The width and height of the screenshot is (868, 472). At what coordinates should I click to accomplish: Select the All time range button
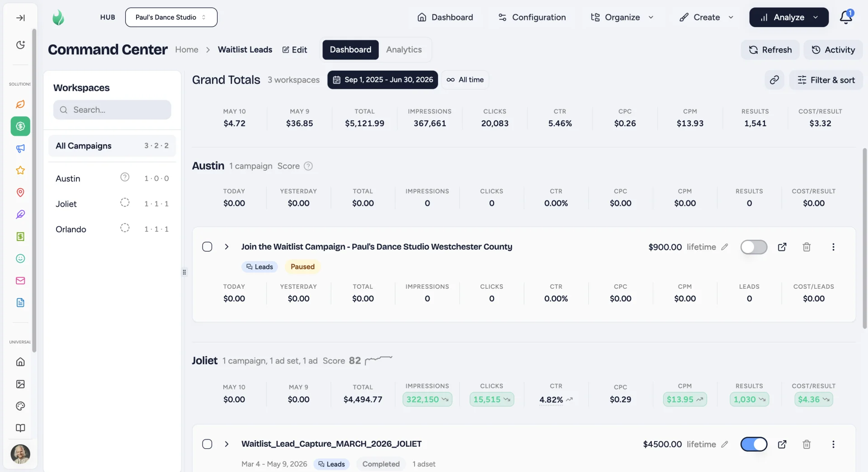(x=465, y=80)
